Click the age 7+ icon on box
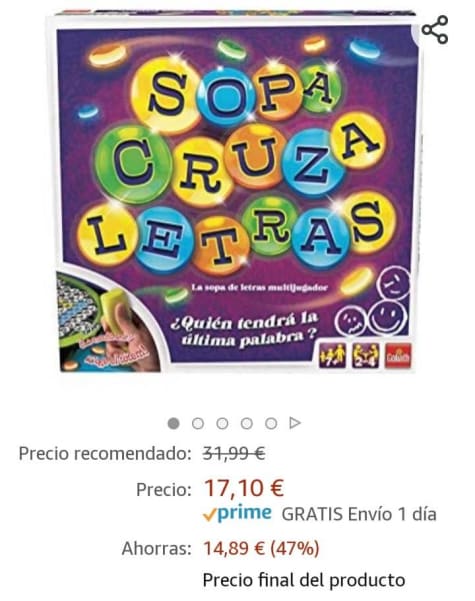Image resolution: width=475 pixels, height=601 pixels. click(332, 356)
